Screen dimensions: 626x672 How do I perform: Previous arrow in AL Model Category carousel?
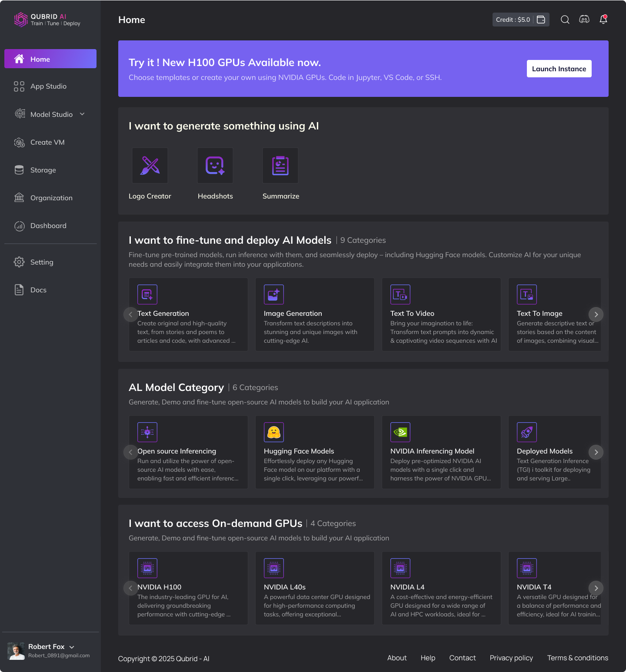[130, 452]
